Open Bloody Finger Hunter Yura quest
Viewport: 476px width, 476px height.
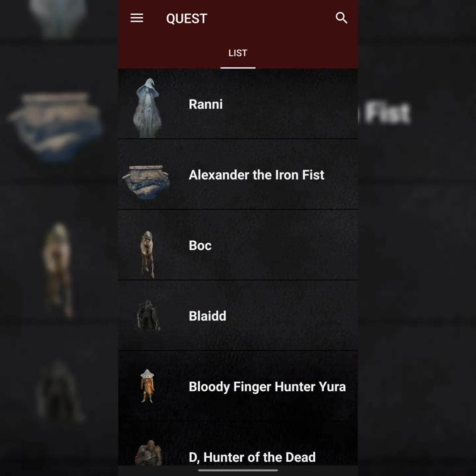[267, 387]
